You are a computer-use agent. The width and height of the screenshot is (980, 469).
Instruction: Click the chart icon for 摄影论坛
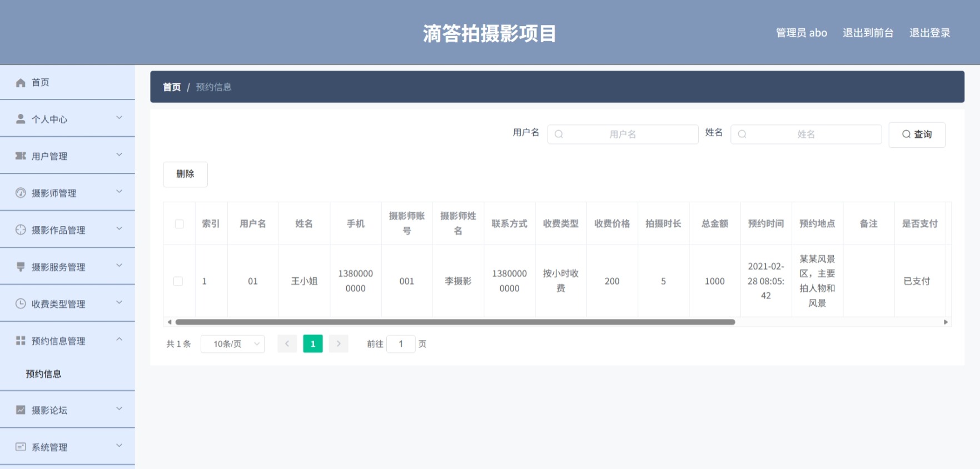21,410
